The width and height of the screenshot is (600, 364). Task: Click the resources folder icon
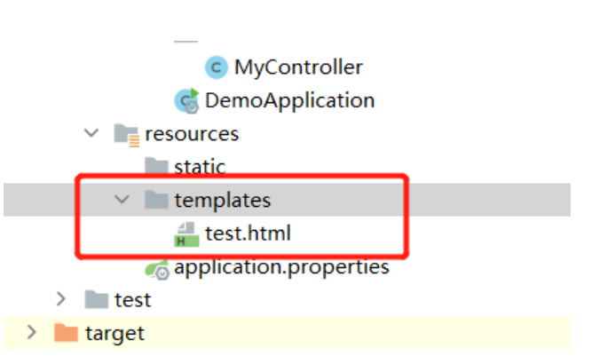pos(126,134)
